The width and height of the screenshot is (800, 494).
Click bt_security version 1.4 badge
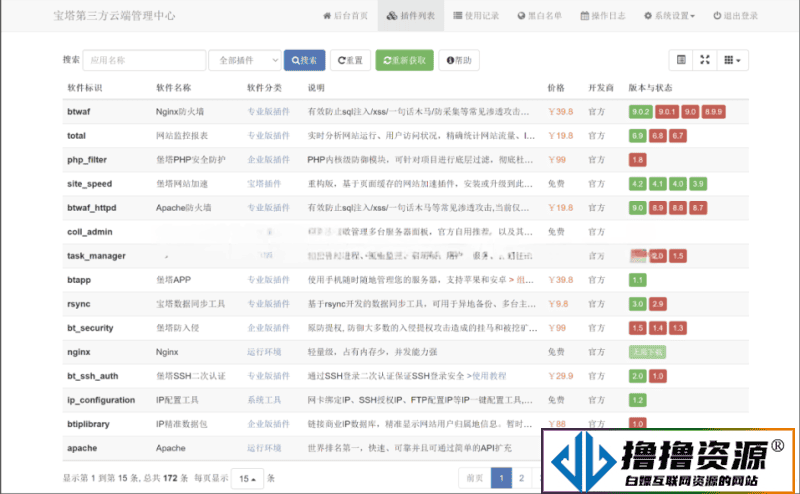click(658, 328)
